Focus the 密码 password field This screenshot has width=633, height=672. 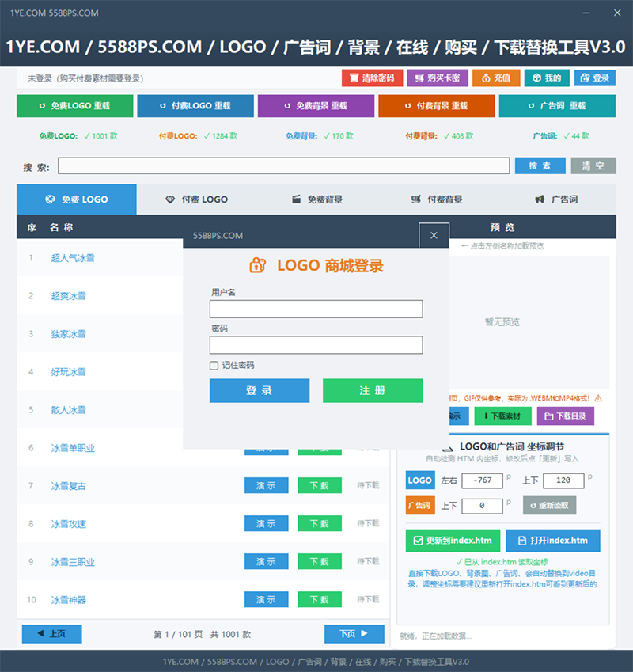316,345
